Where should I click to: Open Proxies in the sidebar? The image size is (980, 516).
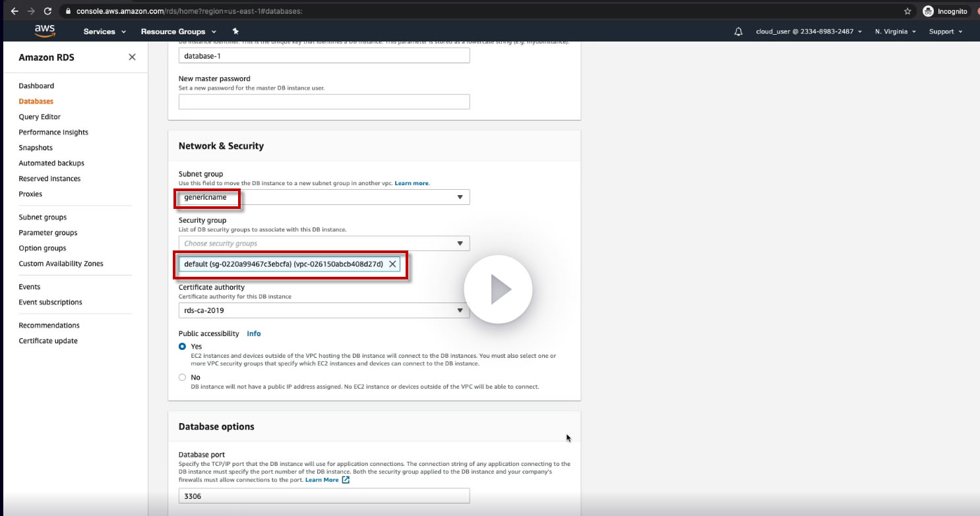(x=30, y=194)
